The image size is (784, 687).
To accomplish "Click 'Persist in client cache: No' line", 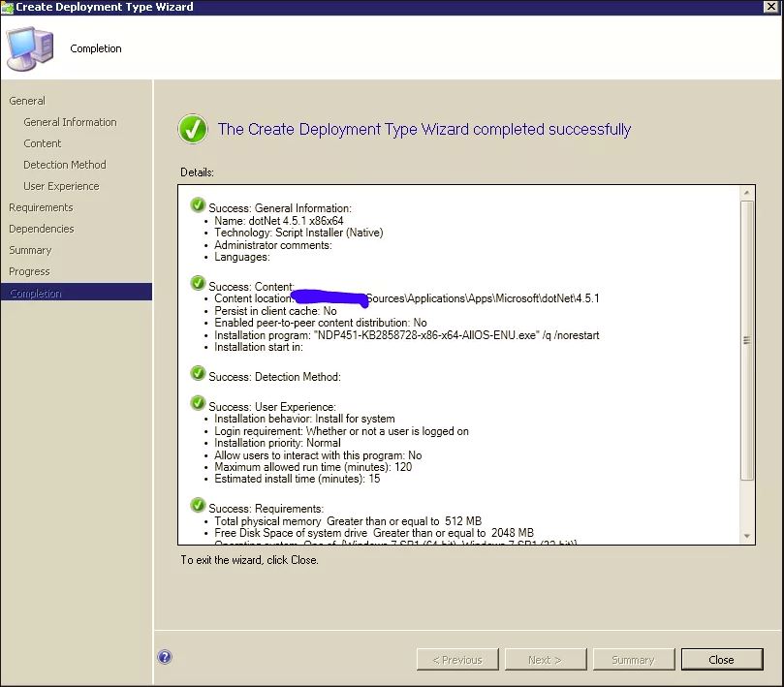I will (275, 311).
